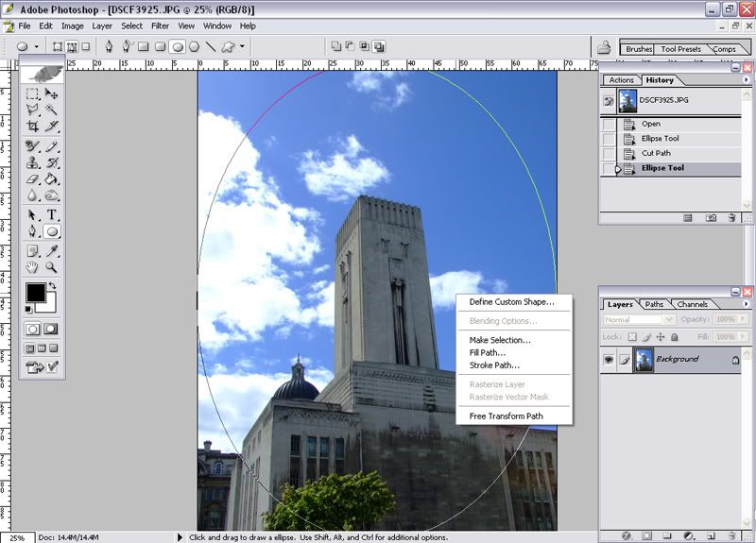Screen dimensions: 756x543
Task: Choose Polygon tool in options bar
Action: point(194,46)
